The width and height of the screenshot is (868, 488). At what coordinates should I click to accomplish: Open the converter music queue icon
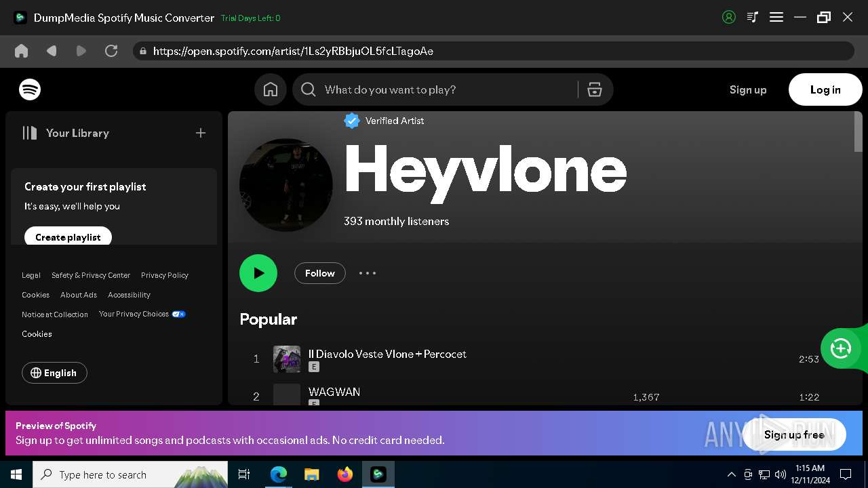pyautogui.click(x=753, y=18)
